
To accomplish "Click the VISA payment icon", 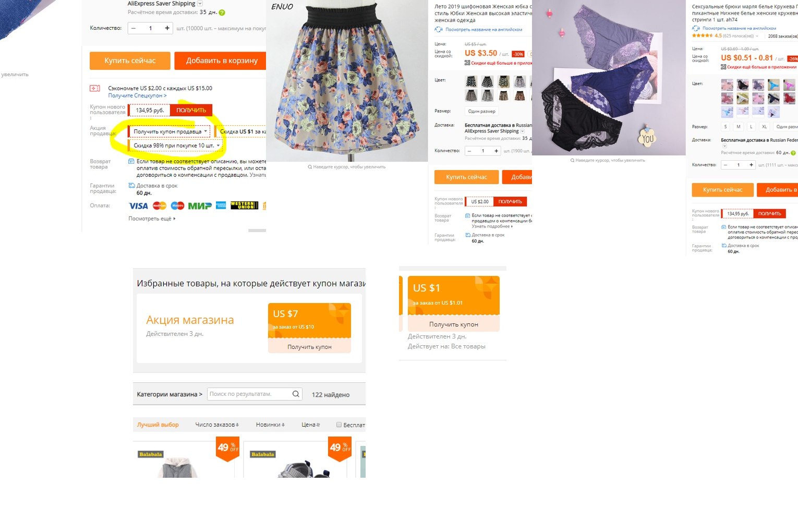I will pyautogui.click(x=138, y=205).
